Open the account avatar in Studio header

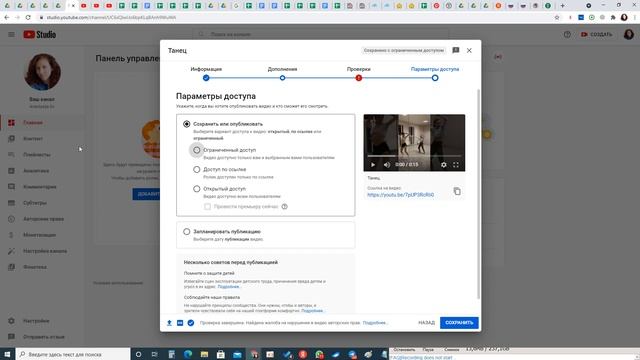tap(628, 34)
